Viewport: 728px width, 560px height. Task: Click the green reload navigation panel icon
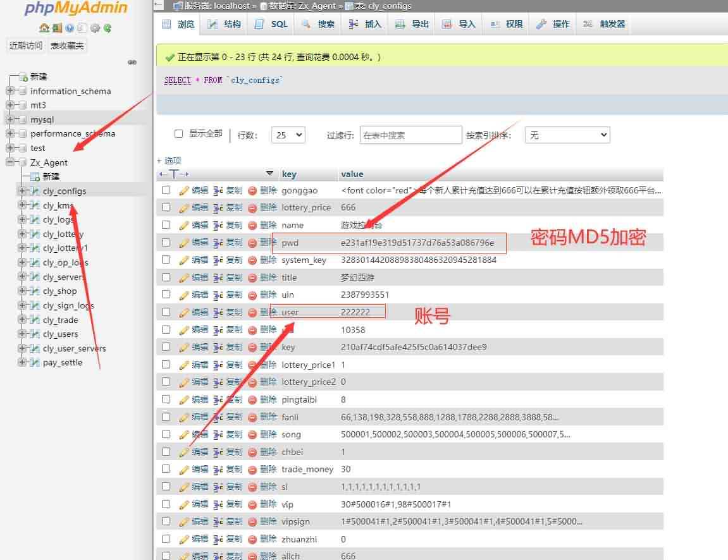pyautogui.click(x=108, y=28)
